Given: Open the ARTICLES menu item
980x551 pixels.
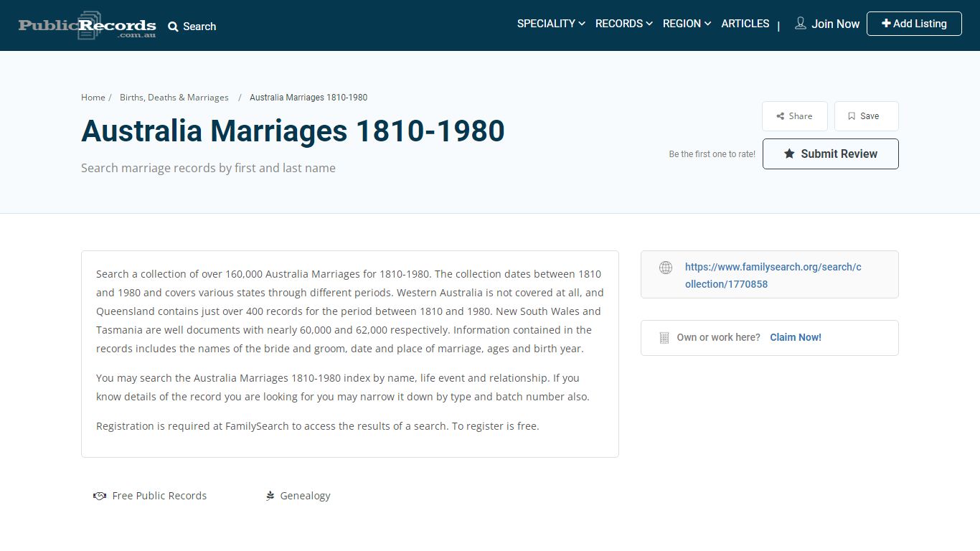Looking at the screenshot, I should coord(745,24).
